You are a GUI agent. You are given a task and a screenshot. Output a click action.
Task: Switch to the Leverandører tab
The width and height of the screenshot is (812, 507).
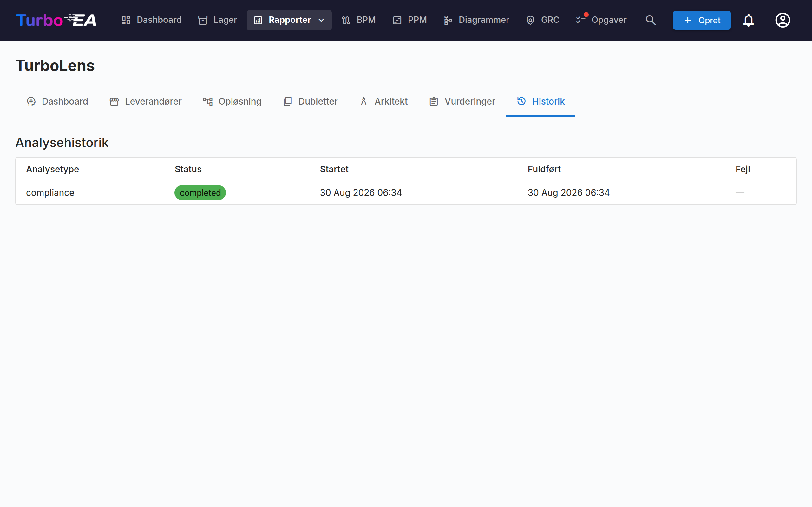[146, 101]
